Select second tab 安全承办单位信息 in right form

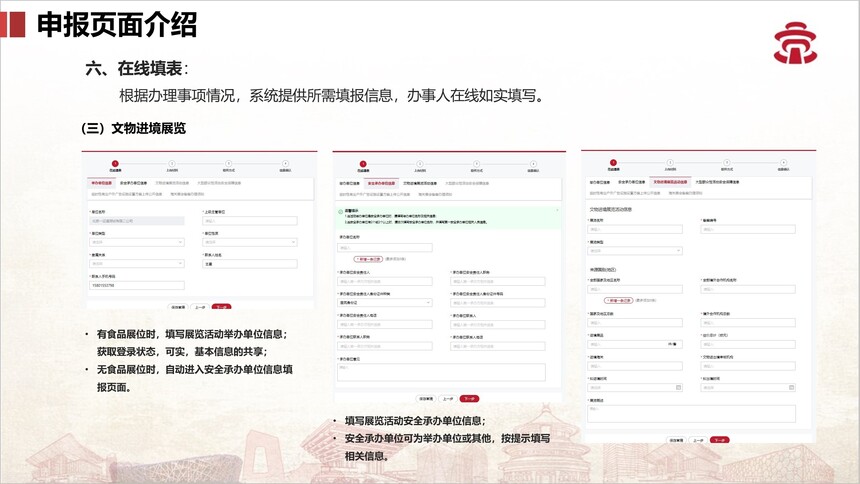pyautogui.click(x=631, y=182)
